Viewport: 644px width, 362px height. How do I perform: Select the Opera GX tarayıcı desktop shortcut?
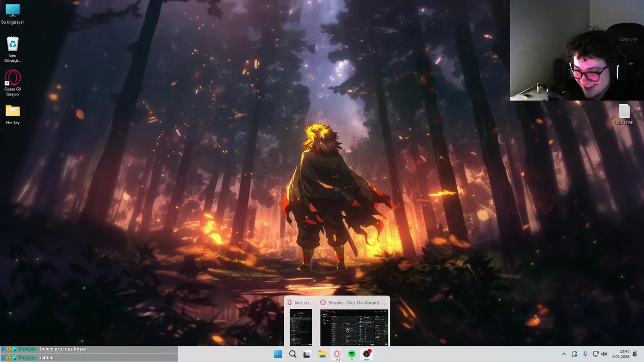(x=13, y=83)
